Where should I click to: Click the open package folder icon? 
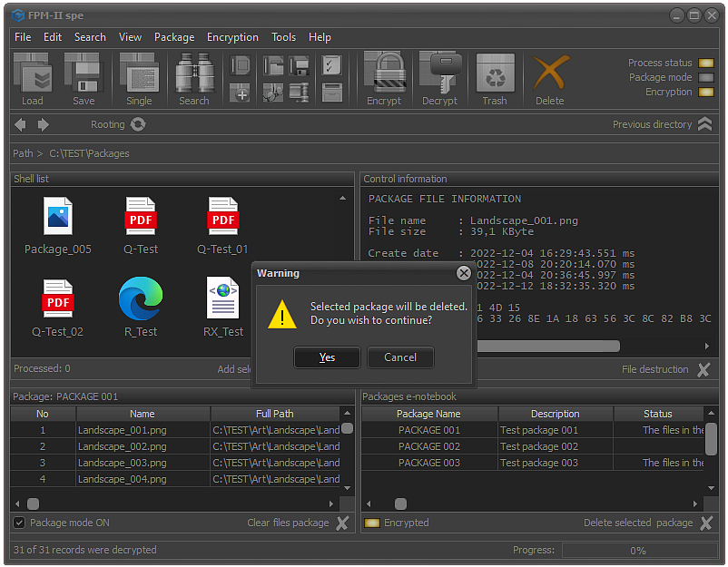[x=273, y=65]
